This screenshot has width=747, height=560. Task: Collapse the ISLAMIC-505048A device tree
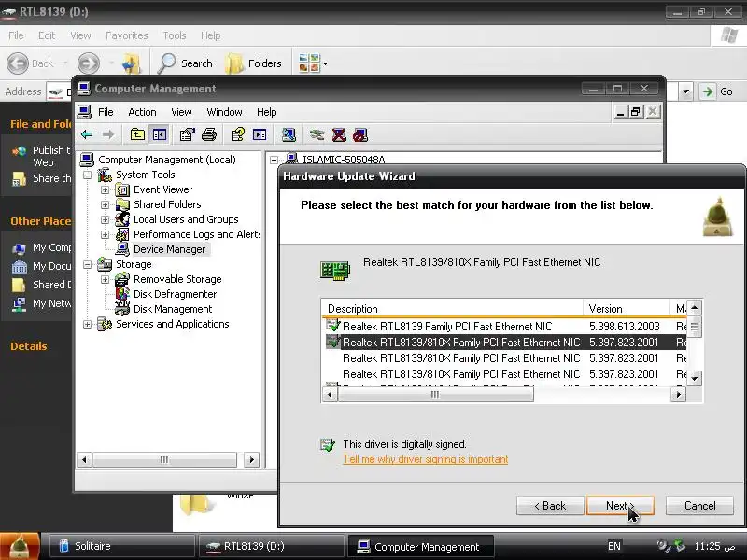point(274,160)
